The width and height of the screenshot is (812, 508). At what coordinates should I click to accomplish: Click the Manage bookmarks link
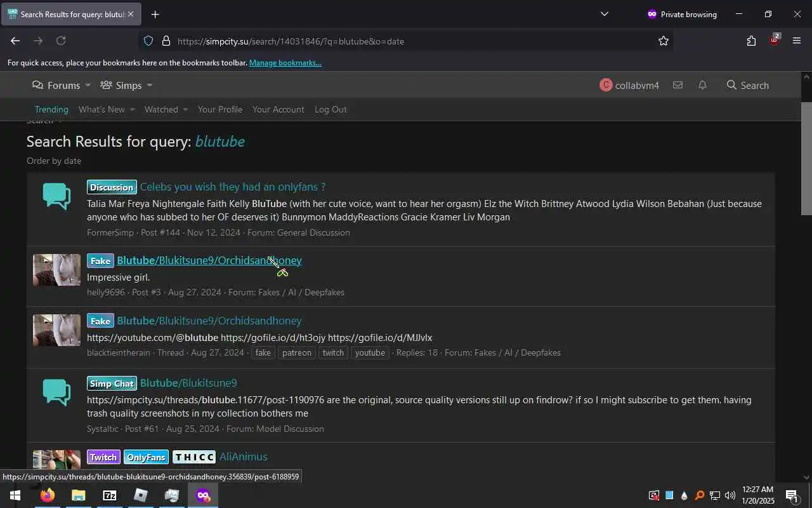pos(285,63)
